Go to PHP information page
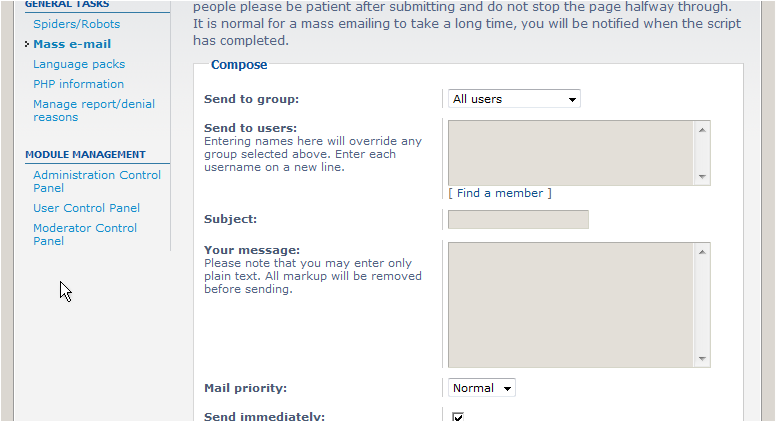The height and width of the screenshot is (422, 776). 78,84
